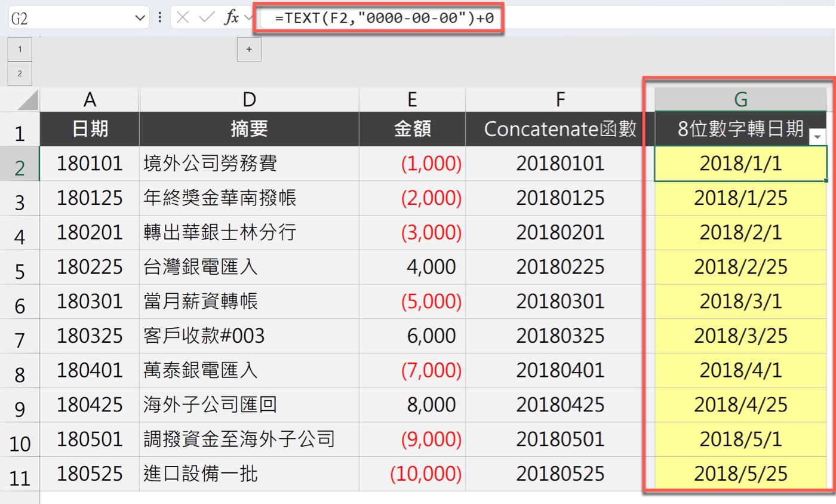Expand the formula bar options chevron

click(x=248, y=19)
